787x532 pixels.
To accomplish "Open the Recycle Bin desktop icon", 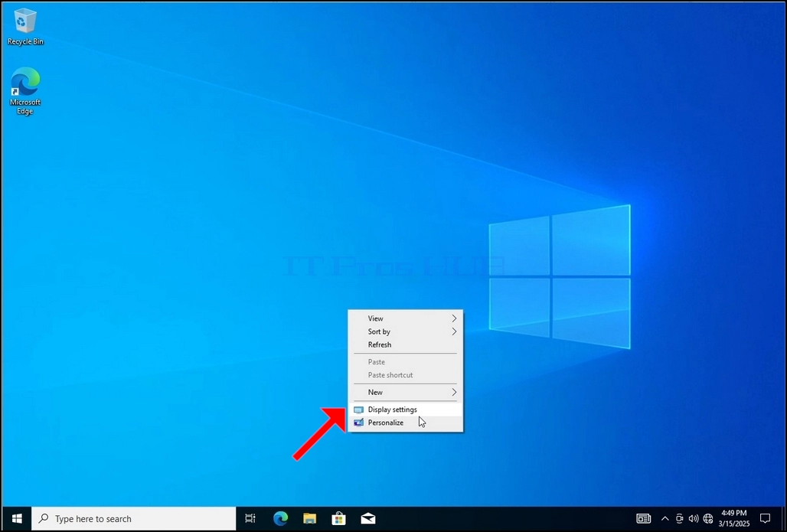I will [25, 28].
